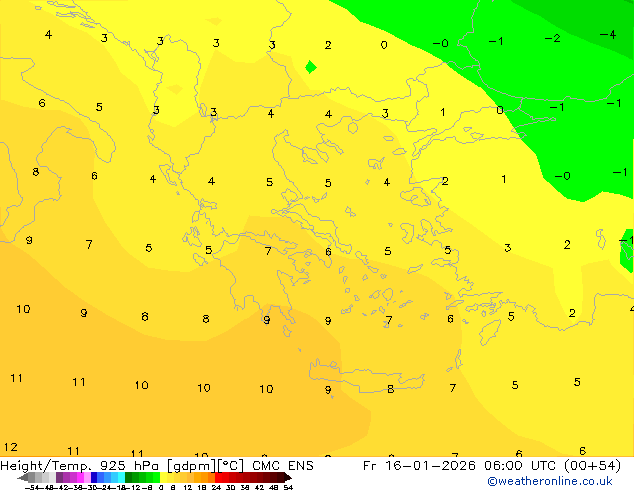The width and height of the screenshot is (634, 490).
Task: Open the weatheronline.co.uk copyright link
Action: point(549,481)
